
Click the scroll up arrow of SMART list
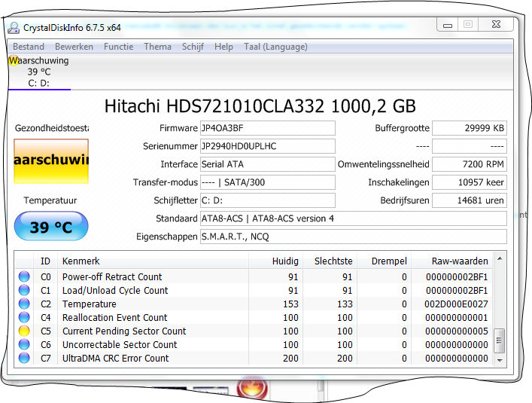[x=500, y=258]
